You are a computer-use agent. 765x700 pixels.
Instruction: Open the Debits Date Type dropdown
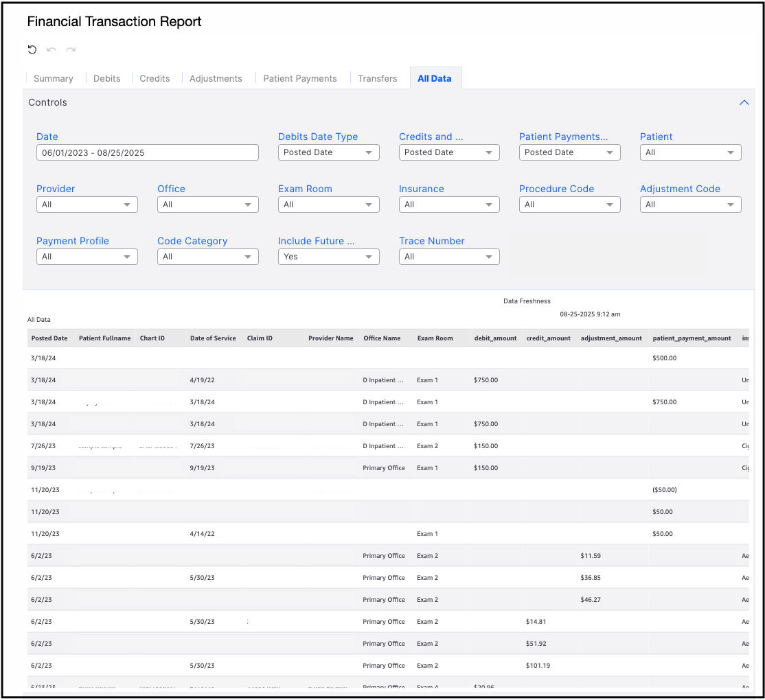pos(328,152)
